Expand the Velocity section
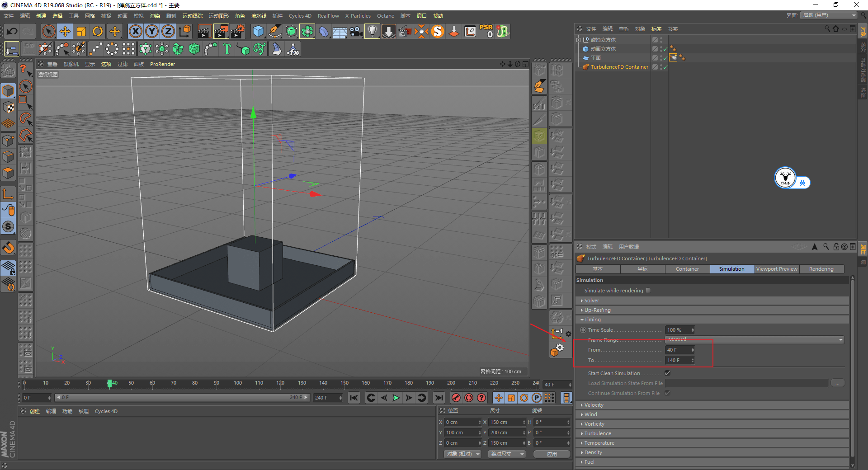The image size is (868, 470). [594, 405]
